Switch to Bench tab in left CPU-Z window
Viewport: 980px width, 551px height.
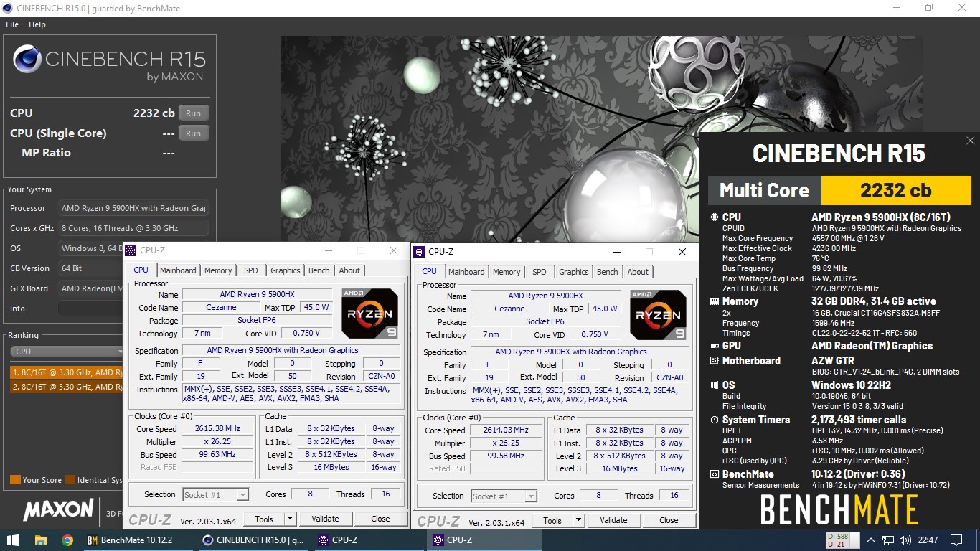(319, 270)
